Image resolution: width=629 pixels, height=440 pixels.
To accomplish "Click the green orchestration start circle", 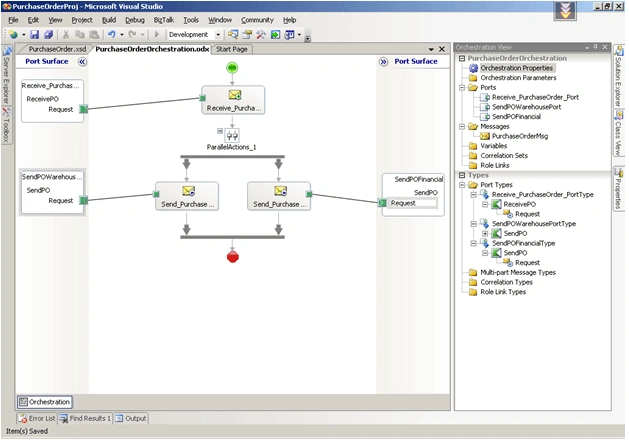I will (232, 67).
